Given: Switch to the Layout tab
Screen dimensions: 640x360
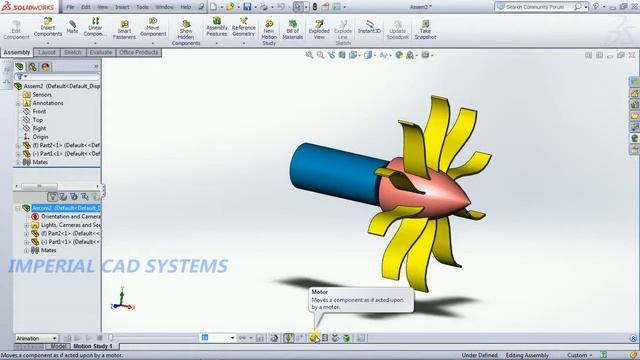Looking at the screenshot, I should click(47, 52).
